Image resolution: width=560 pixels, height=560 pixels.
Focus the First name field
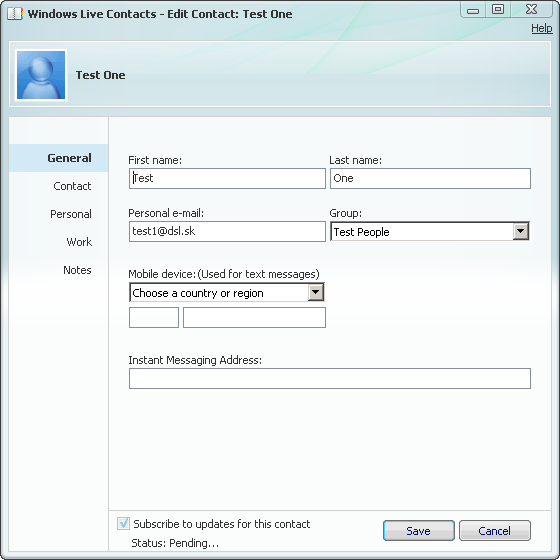pyautogui.click(x=227, y=178)
